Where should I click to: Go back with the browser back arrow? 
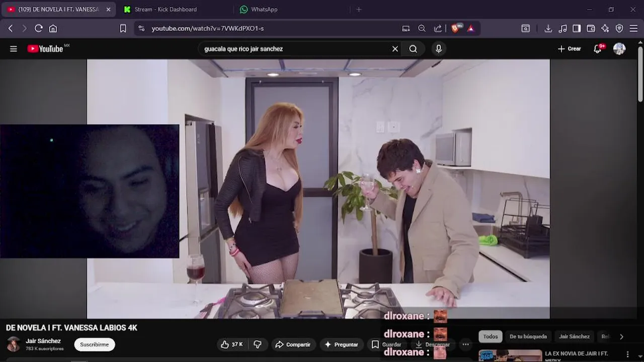pos(11,29)
